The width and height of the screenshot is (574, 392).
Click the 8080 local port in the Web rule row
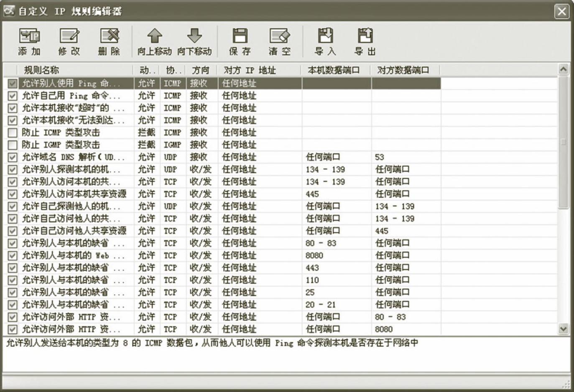[x=314, y=255]
